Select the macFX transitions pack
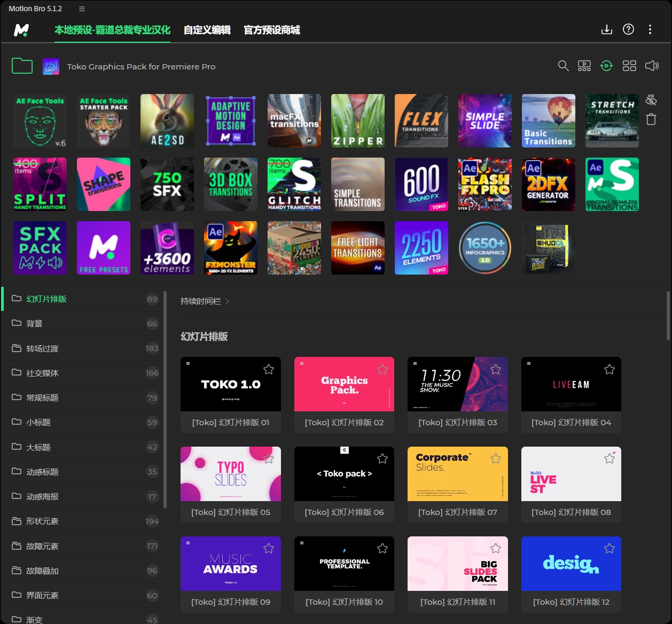 (294, 121)
